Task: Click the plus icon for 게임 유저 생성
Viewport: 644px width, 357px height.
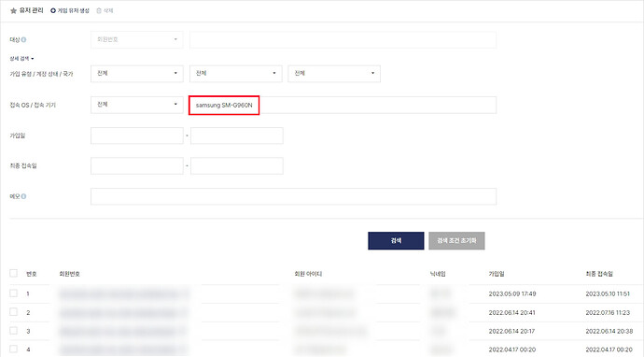Action: pos(53,10)
